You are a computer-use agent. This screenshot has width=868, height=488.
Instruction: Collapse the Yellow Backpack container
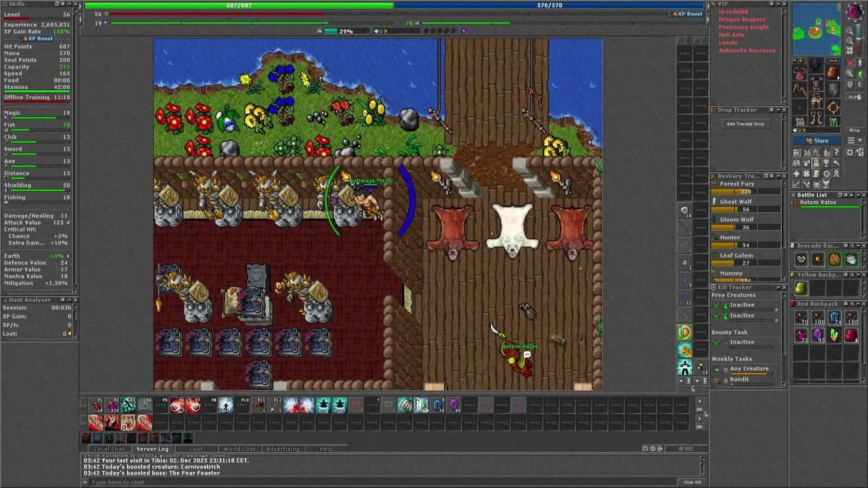click(x=859, y=274)
